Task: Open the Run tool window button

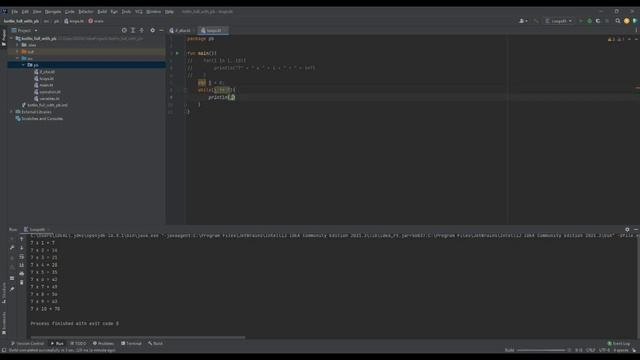Action: click(x=57, y=344)
